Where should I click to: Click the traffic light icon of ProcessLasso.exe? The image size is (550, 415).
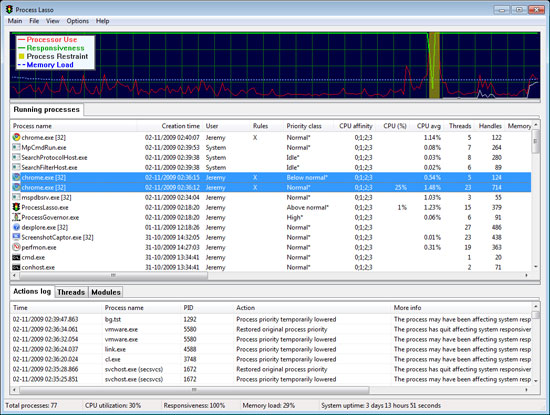coord(16,207)
